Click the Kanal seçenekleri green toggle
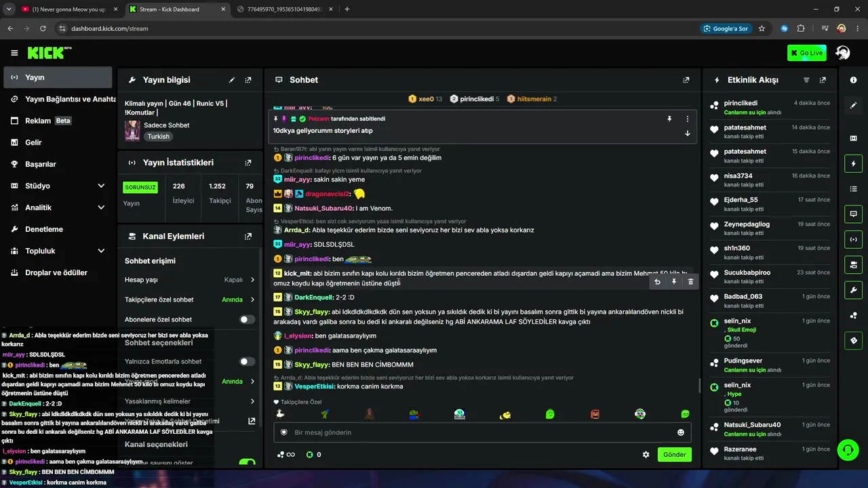Screen dimensions: 868x488 [247, 463]
